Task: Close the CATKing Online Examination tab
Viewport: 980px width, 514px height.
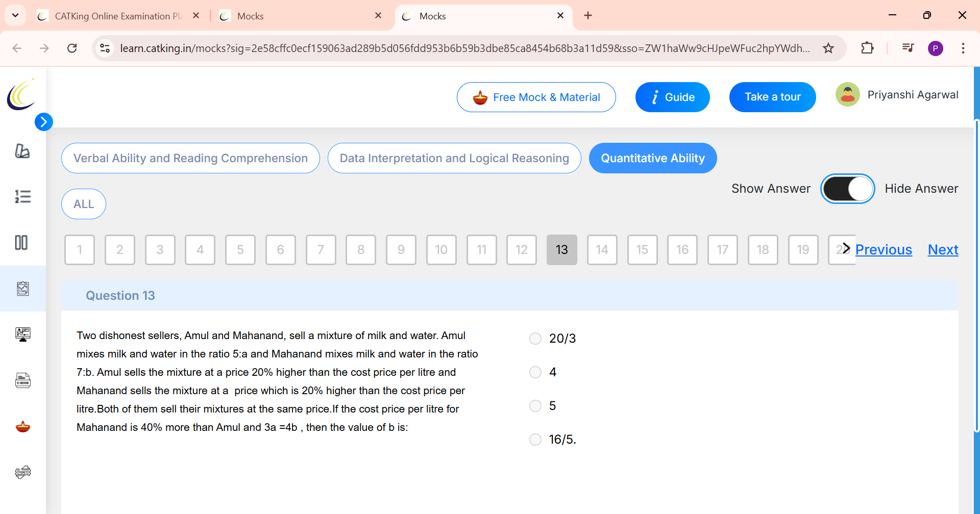Action: click(196, 15)
